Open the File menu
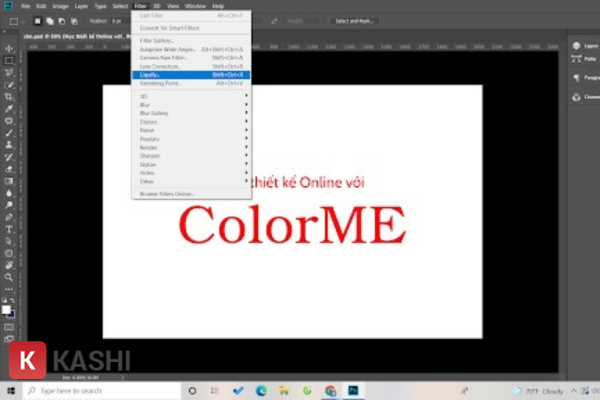Viewport: 600px width, 400px height. [x=25, y=6]
